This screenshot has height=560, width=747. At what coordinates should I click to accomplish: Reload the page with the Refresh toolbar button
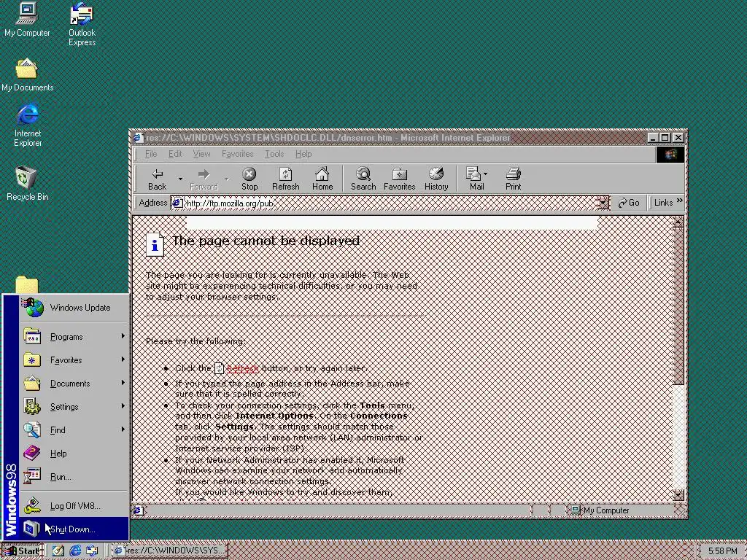click(x=285, y=179)
